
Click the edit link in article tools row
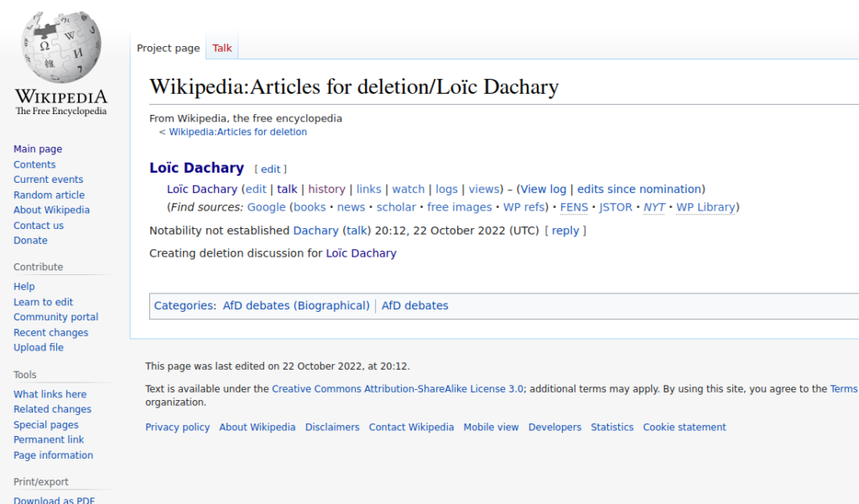256,189
